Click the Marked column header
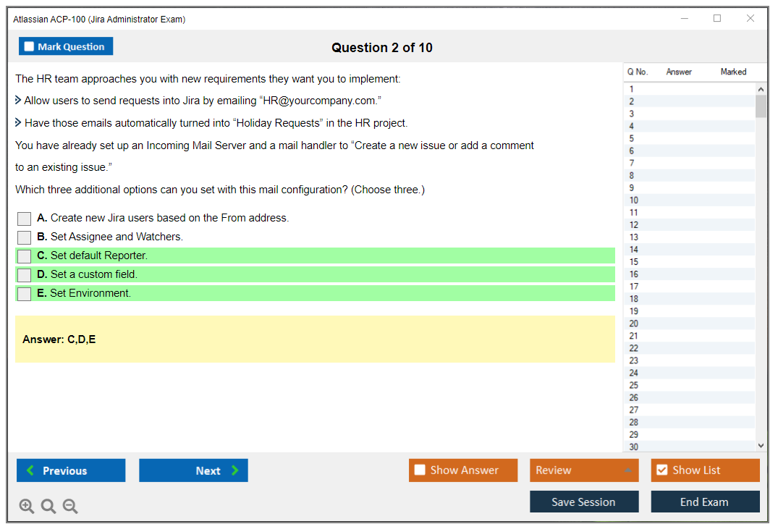The height and width of the screenshot is (532, 778). tap(733, 72)
